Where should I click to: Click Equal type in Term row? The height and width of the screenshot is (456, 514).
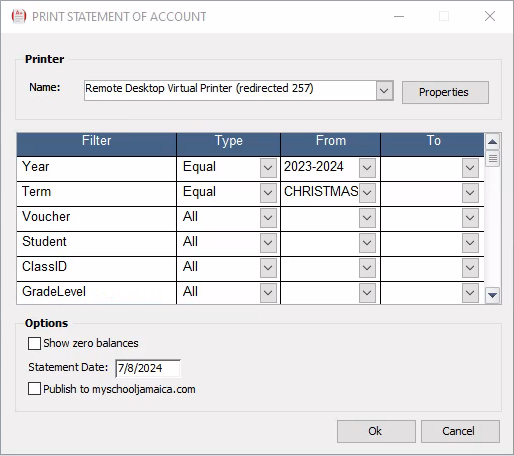[199, 192]
